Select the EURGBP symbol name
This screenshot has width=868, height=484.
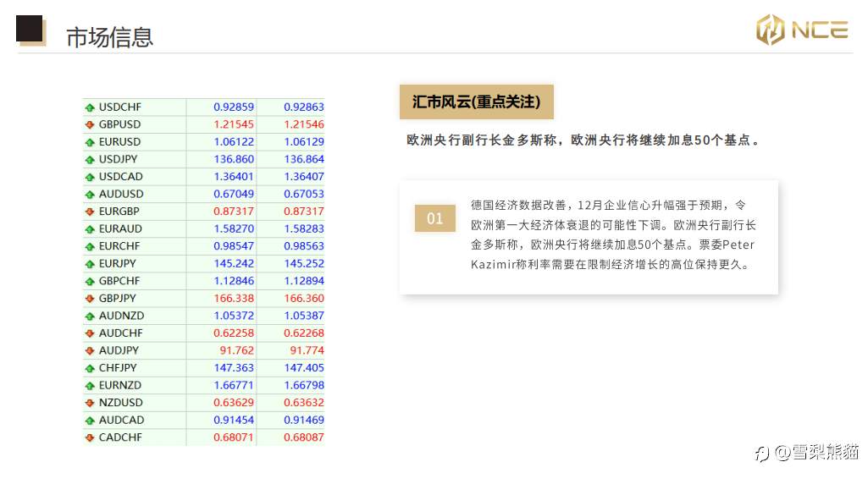coord(119,212)
